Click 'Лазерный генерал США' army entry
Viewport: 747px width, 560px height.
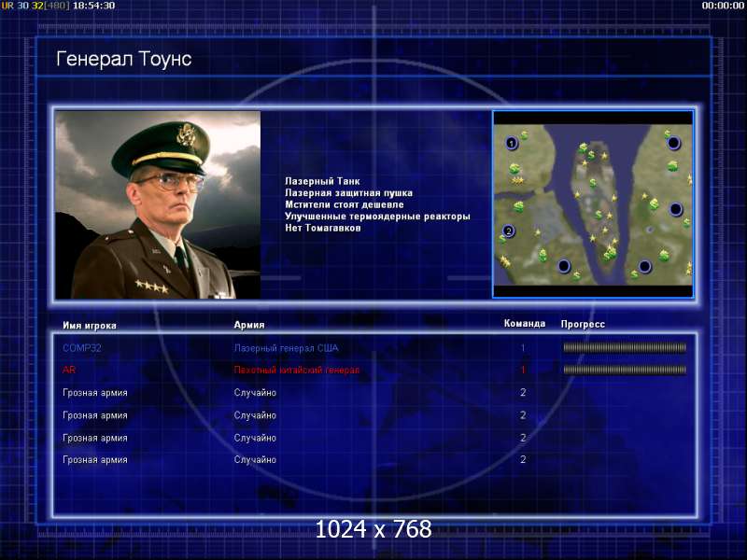[x=286, y=348]
